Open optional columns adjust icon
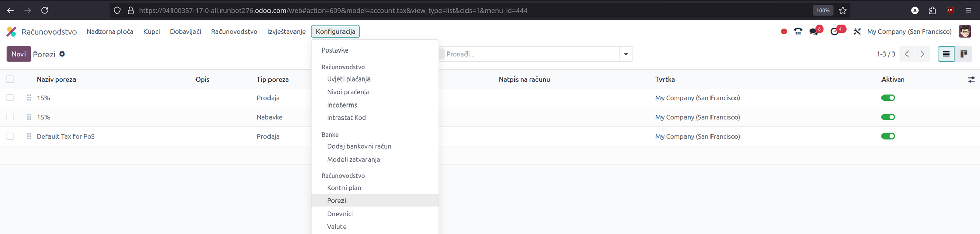Viewport: 980px width, 234px height. coord(971,80)
